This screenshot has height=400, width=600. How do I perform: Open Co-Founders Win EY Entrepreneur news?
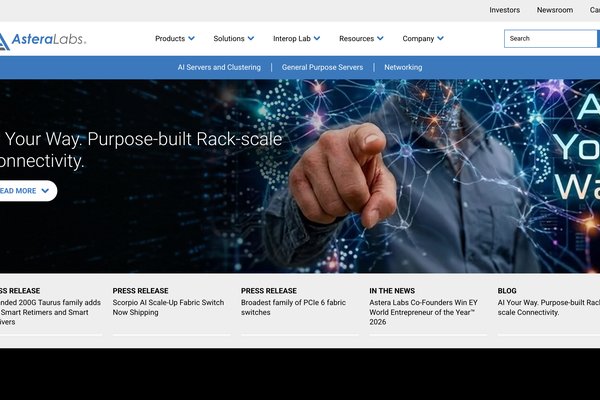point(424,312)
